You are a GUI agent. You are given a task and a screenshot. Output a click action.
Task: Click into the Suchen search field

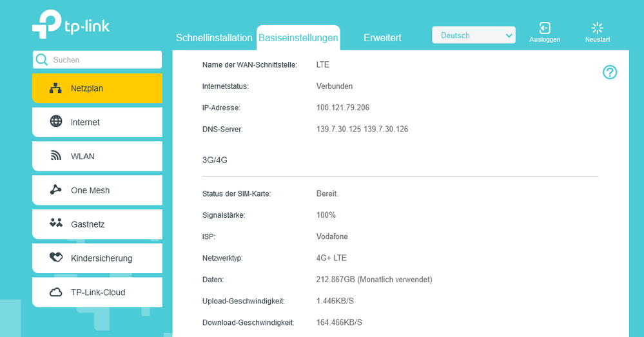(x=97, y=60)
